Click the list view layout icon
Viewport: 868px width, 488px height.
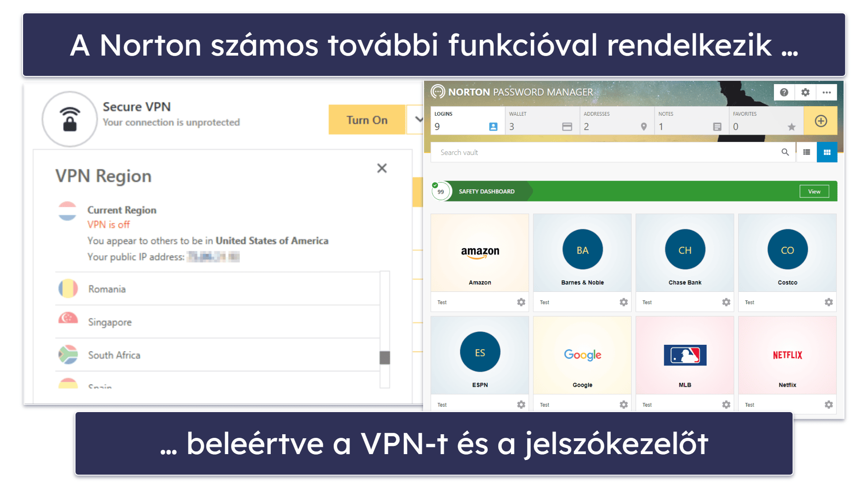pyautogui.click(x=807, y=151)
